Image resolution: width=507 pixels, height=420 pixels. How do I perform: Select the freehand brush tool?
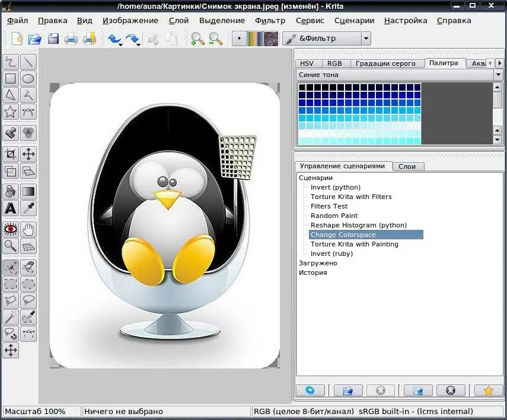[11, 62]
